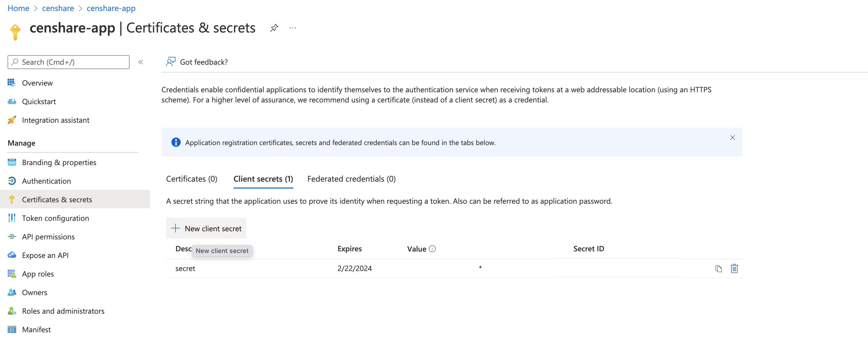
Task: Collapse the left navigation sidebar
Action: coord(141,62)
